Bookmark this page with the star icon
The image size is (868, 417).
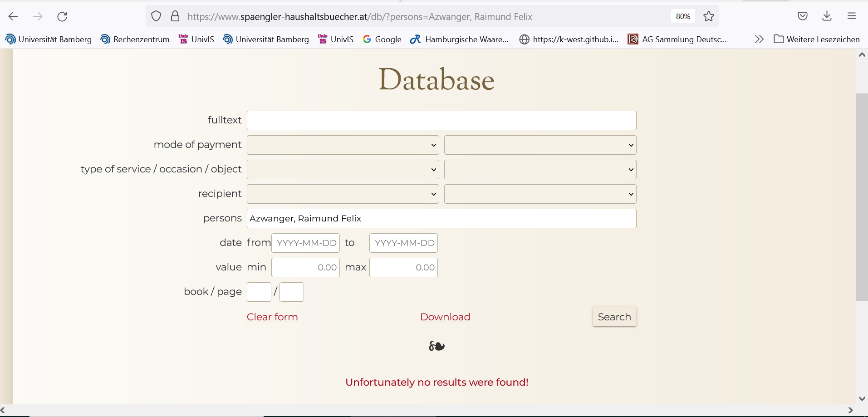tap(709, 17)
